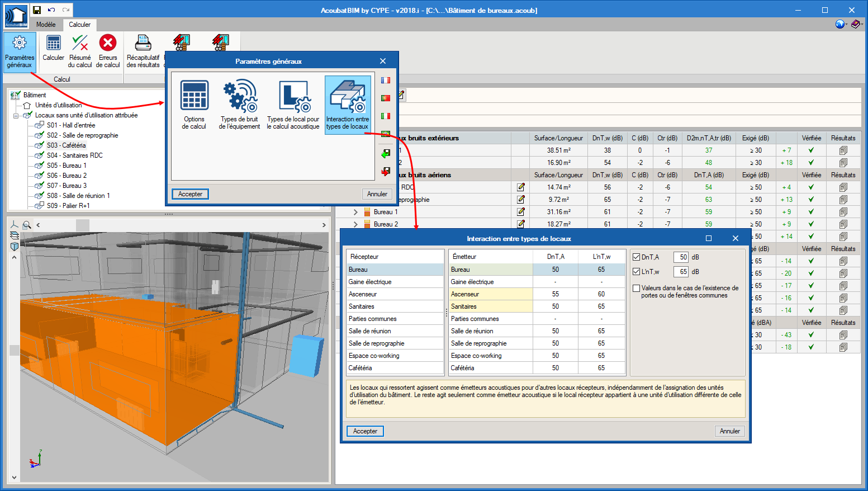Collapse Locaux sans unité d'utilisation attribuée
This screenshot has width=868, height=491.
[16, 116]
